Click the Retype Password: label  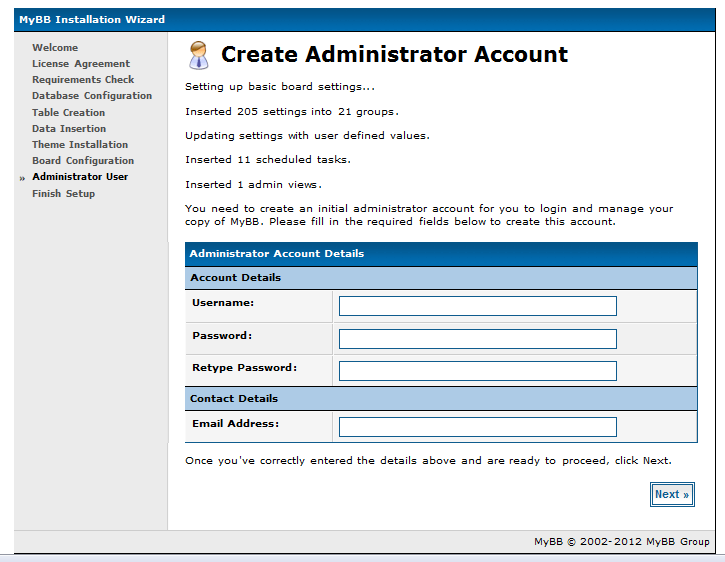pyautogui.click(x=245, y=367)
